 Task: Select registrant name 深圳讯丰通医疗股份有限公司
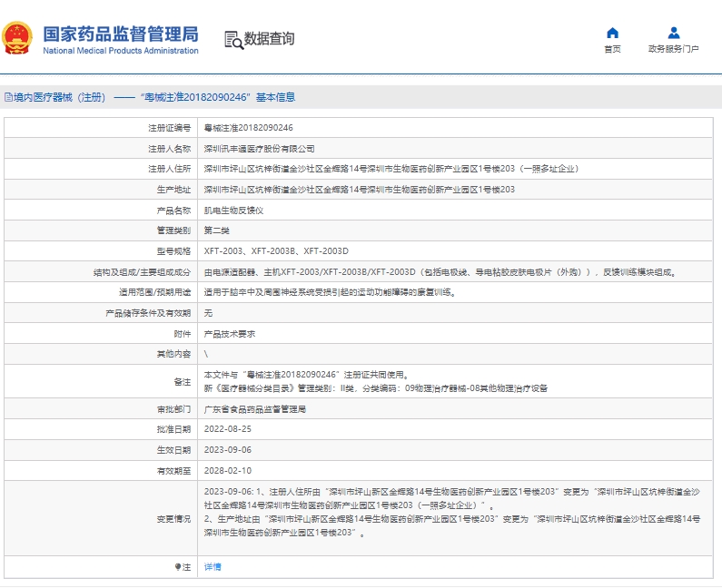pyautogui.click(x=259, y=149)
